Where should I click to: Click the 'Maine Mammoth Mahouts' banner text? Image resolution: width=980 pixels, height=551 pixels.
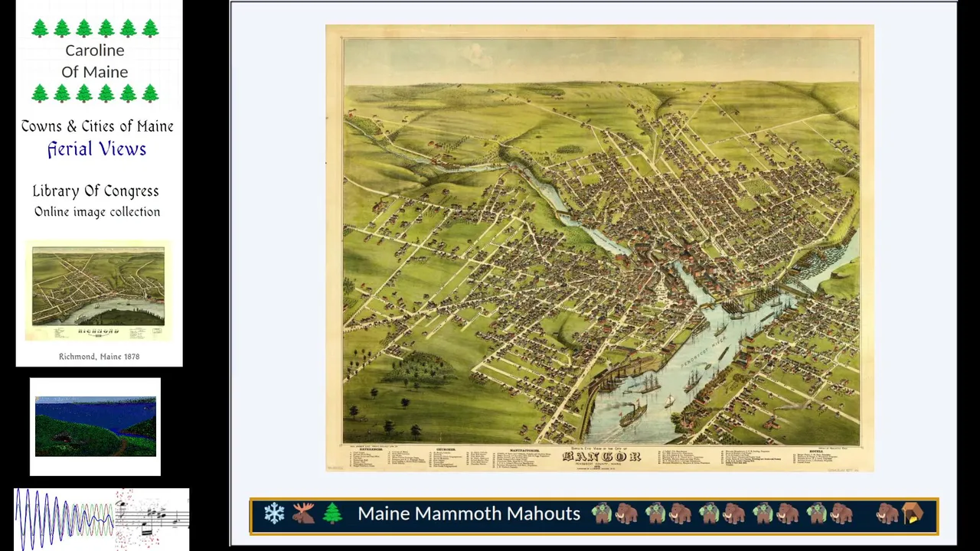(x=469, y=514)
